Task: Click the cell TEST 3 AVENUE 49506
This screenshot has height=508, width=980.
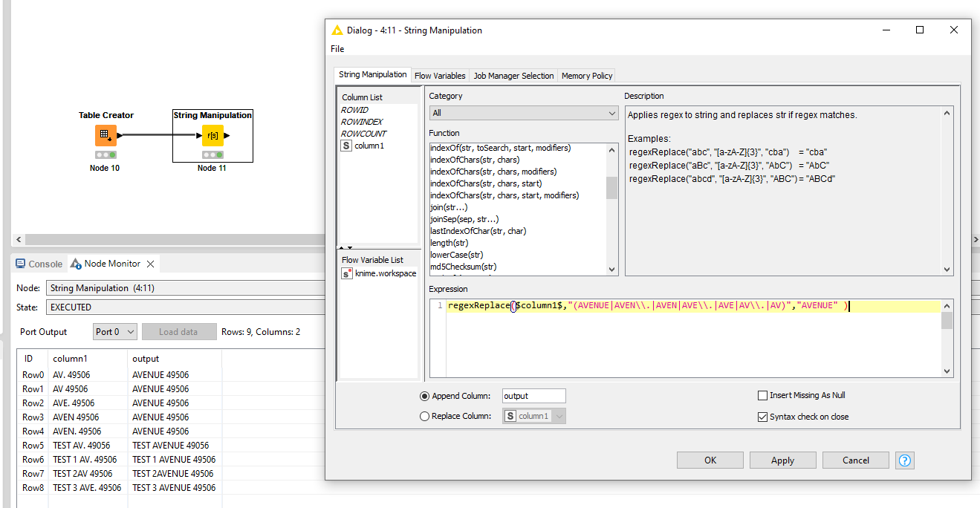Action: [174, 488]
